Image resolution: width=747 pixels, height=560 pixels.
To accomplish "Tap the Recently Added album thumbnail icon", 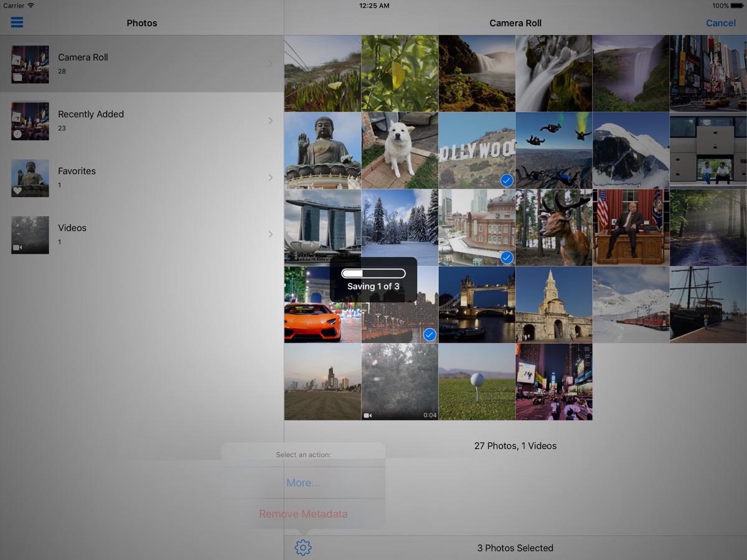I will [x=30, y=121].
